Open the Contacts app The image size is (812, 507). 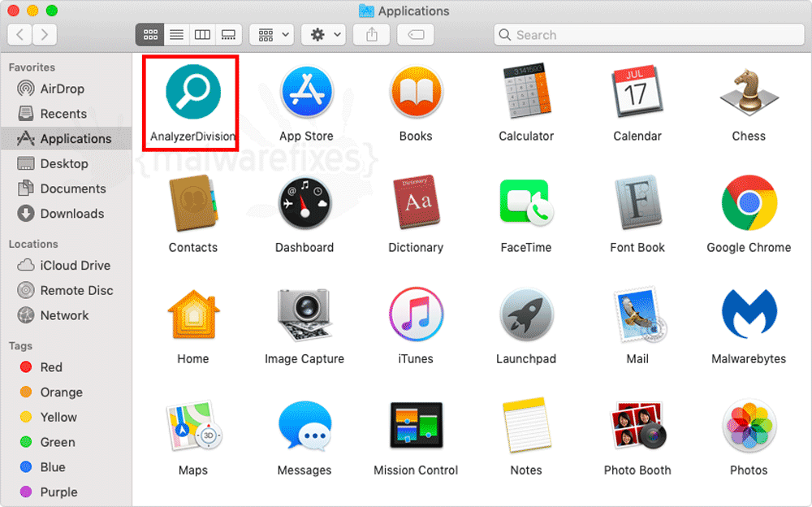(193, 203)
